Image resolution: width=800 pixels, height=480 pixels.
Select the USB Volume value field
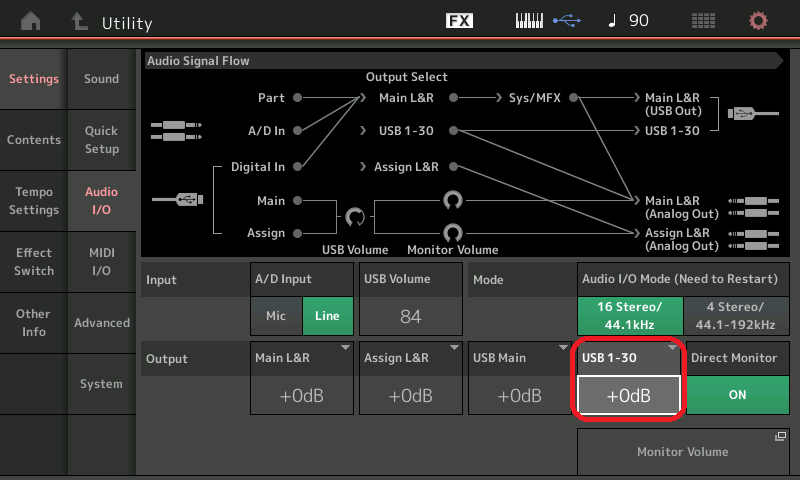410,316
